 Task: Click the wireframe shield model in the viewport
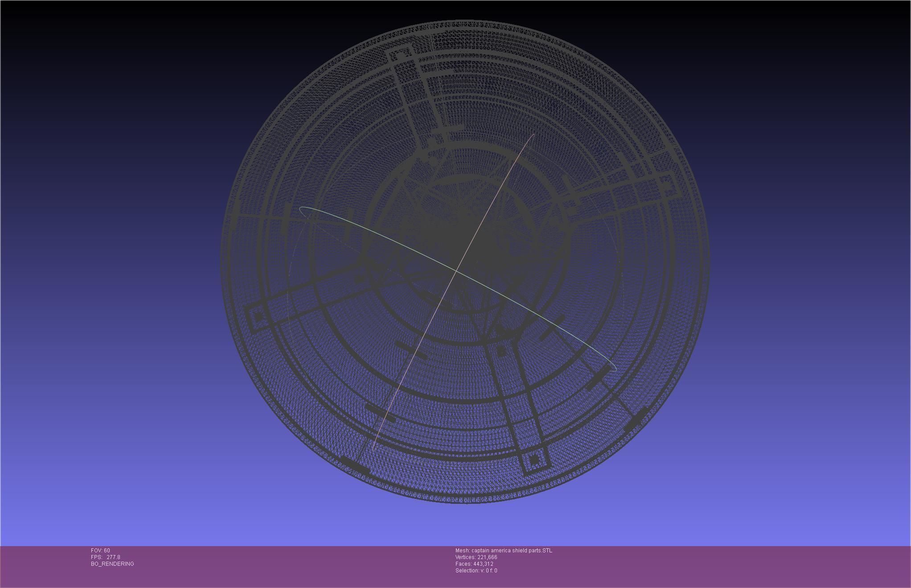(465, 261)
